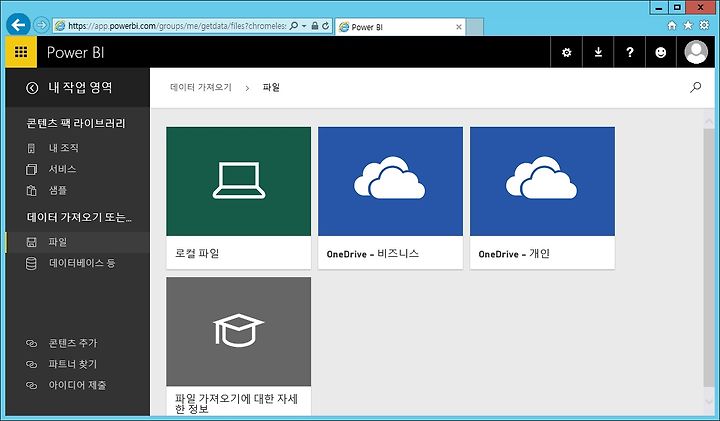Click the 샘플 gift icon
720x421 pixels.
click(x=31, y=190)
